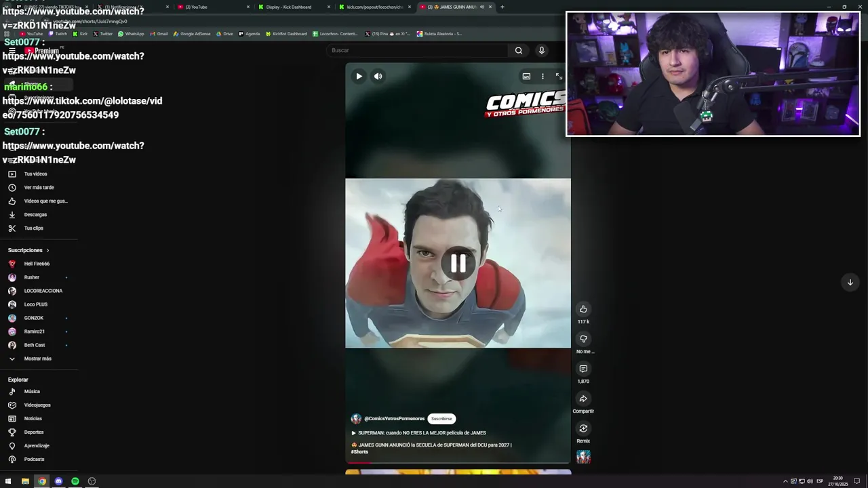This screenshot has width=868, height=488.
Task: Open the sound thumbnail below Remix
Action: 583,457
